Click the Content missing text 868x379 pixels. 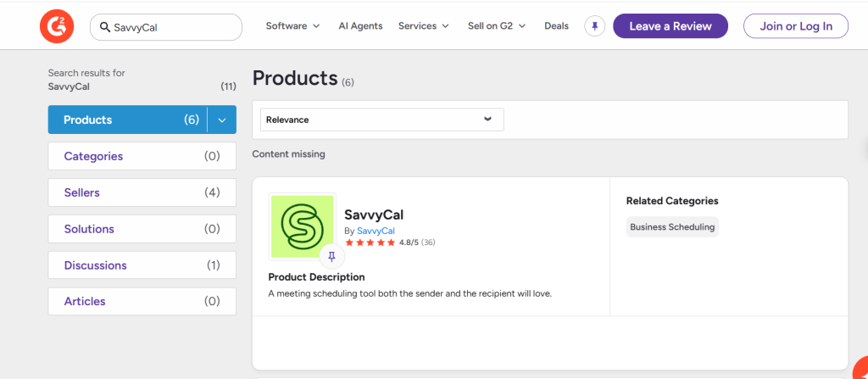(x=288, y=154)
